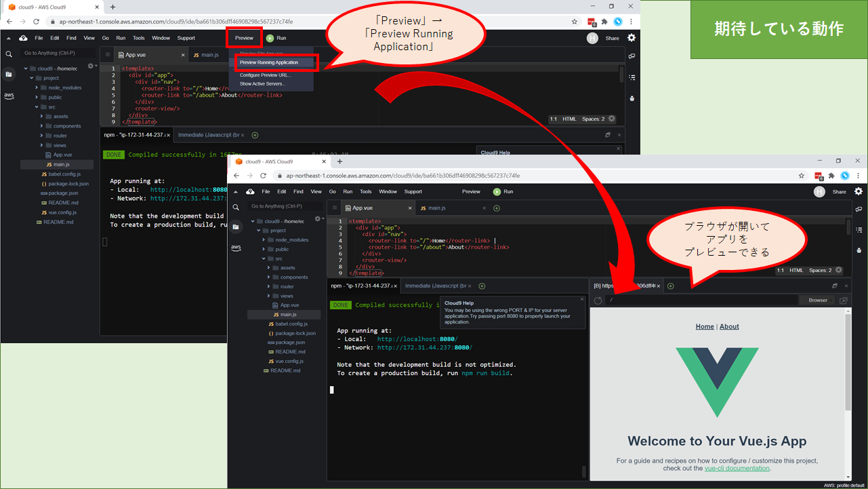
Task: Open Preview menu in back window
Action: click(245, 38)
